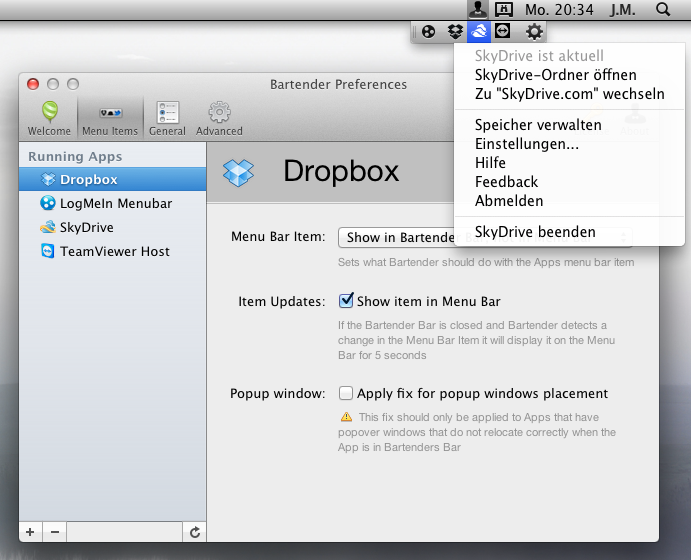This screenshot has width=691, height=560.
Task: Select Abmelden in SkyDrive menu
Action: 569,201
